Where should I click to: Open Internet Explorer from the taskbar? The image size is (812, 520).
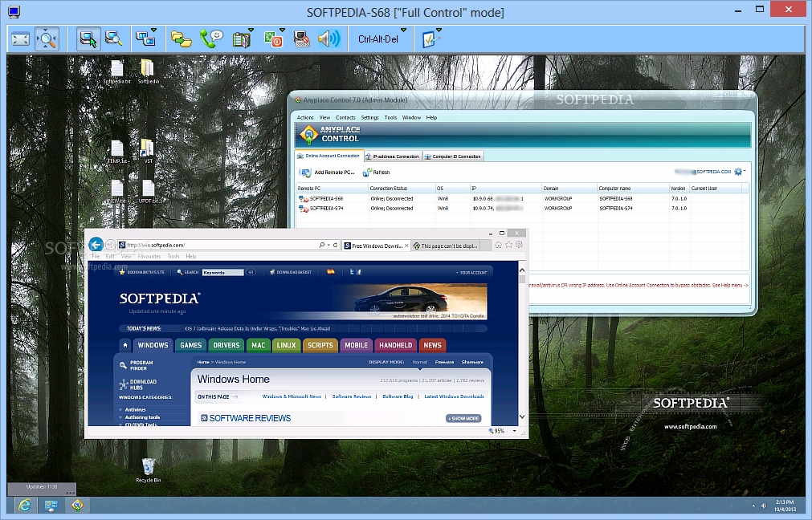point(24,506)
